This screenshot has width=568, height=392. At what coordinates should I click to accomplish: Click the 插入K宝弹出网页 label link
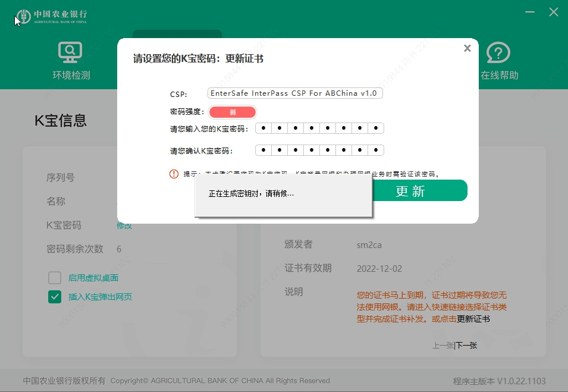point(101,297)
